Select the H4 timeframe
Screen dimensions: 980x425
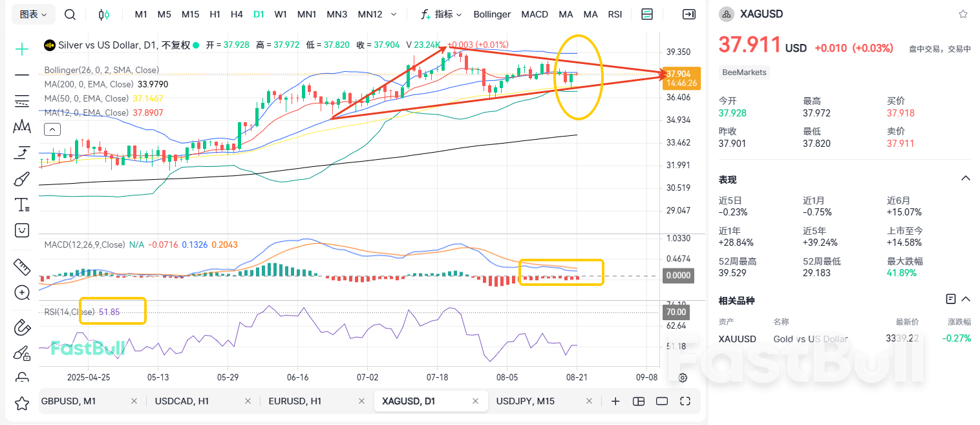coord(237,14)
